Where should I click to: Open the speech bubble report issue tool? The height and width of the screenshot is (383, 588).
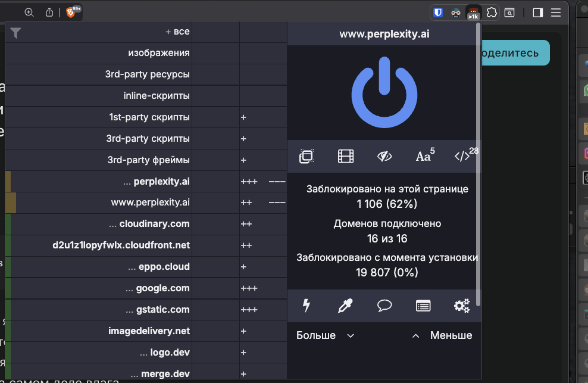384,306
